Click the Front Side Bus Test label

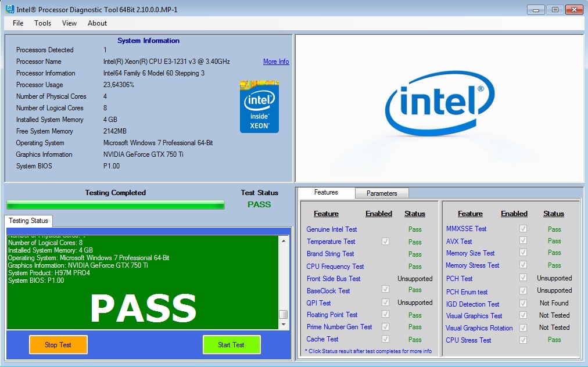(334, 279)
